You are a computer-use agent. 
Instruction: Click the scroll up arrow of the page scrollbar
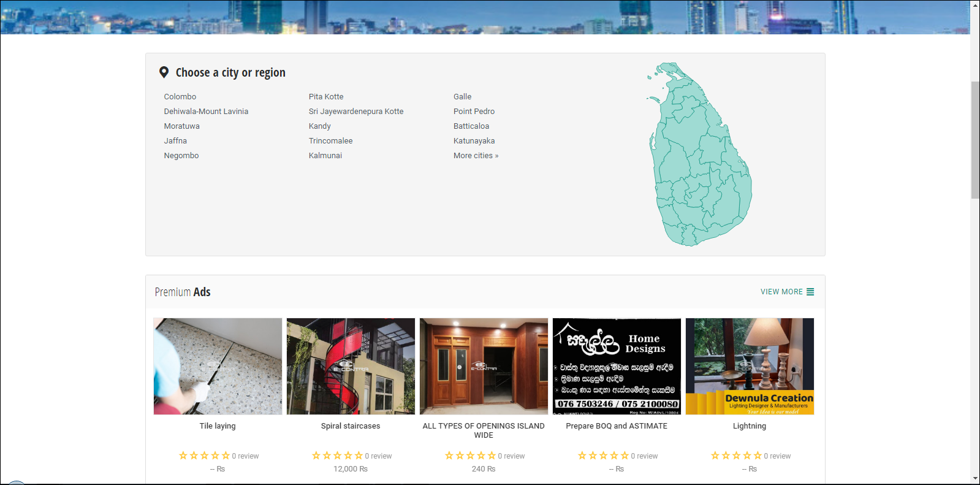pyautogui.click(x=975, y=5)
